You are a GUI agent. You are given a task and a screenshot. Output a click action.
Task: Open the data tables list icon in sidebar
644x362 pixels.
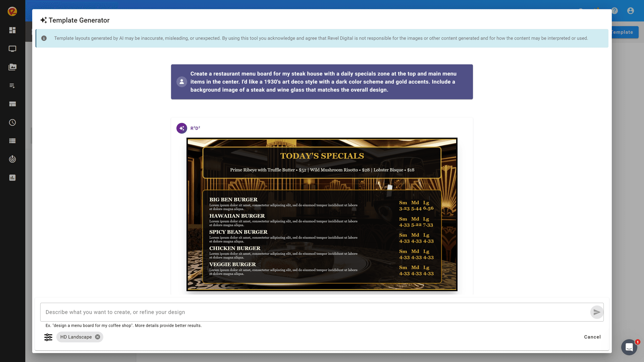(12, 141)
